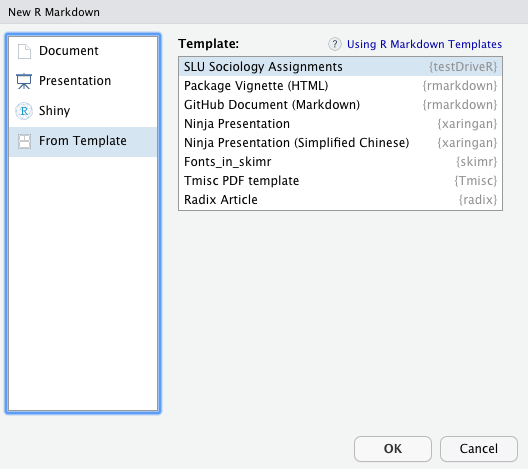Click the From Template layout icon
The image size is (528, 469).
point(24,141)
